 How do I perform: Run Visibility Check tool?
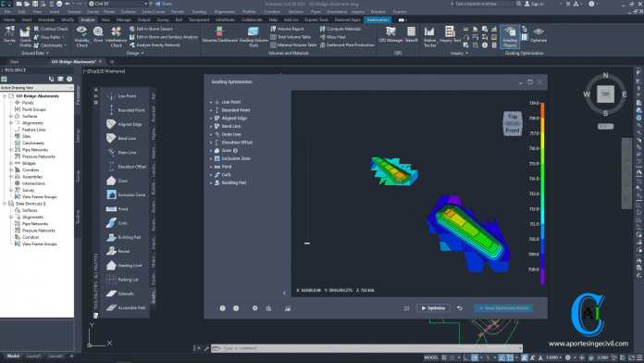[x=81, y=37]
